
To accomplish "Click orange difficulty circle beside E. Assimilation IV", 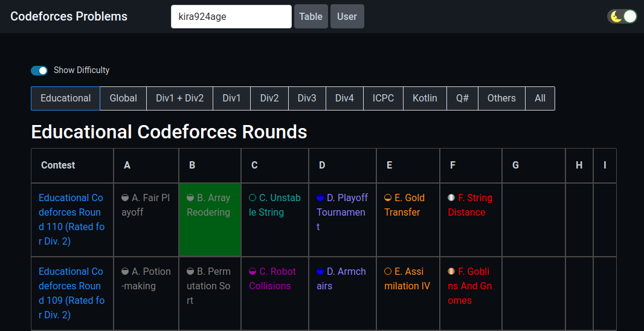I will click(x=388, y=271).
